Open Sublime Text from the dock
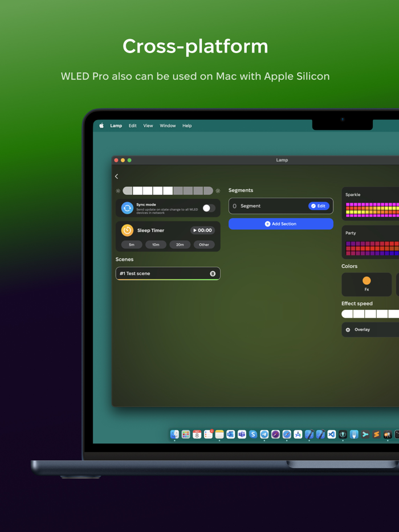The height and width of the screenshot is (532, 399). point(376,434)
